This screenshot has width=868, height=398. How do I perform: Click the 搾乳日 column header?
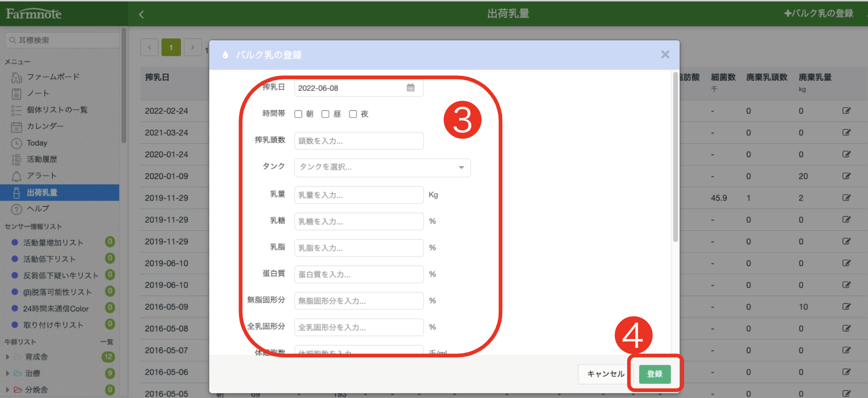tap(157, 77)
